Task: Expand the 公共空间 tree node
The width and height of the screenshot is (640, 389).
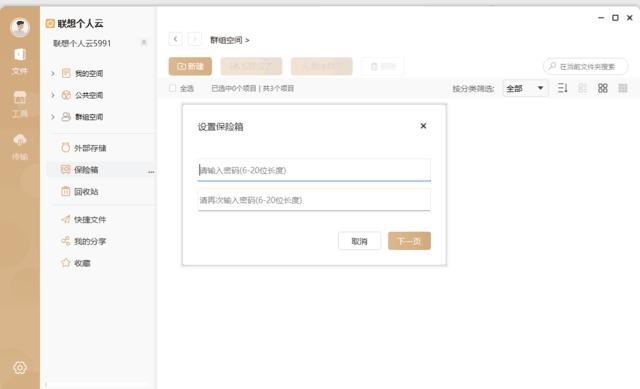Action: coord(53,95)
